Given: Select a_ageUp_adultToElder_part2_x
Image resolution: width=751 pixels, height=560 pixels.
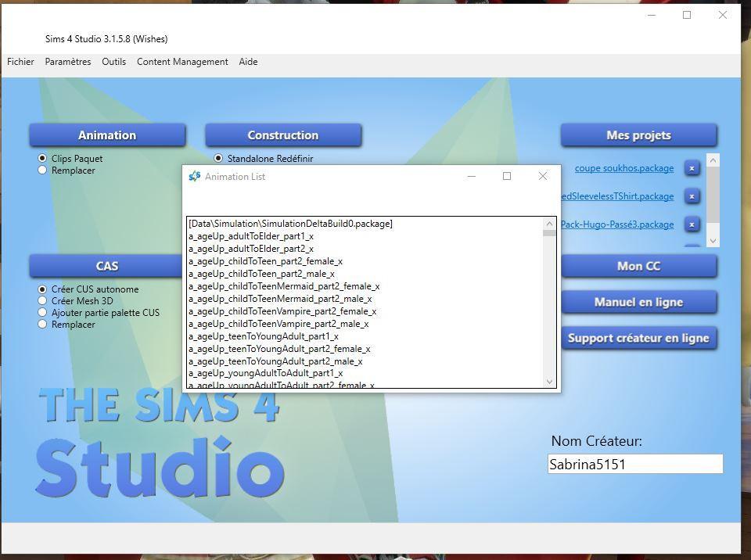Looking at the screenshot, I should (365, 249).
